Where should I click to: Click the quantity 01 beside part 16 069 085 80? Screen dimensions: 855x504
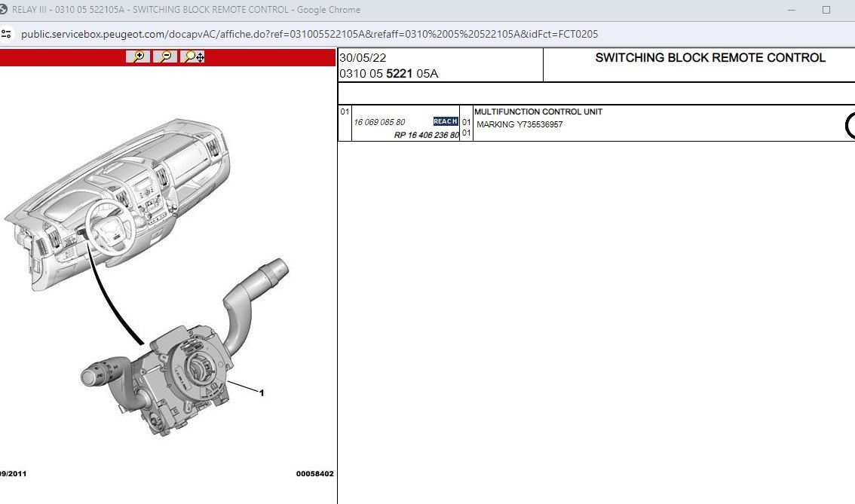pos(466,122)
